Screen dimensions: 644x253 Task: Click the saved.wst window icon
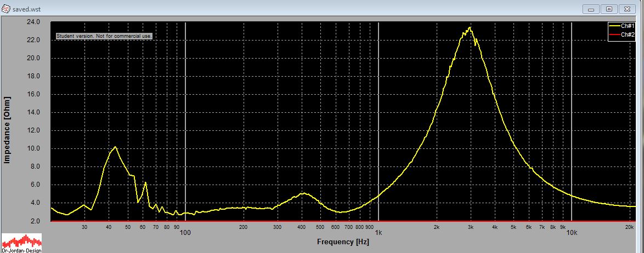click(x=5, y=8)
